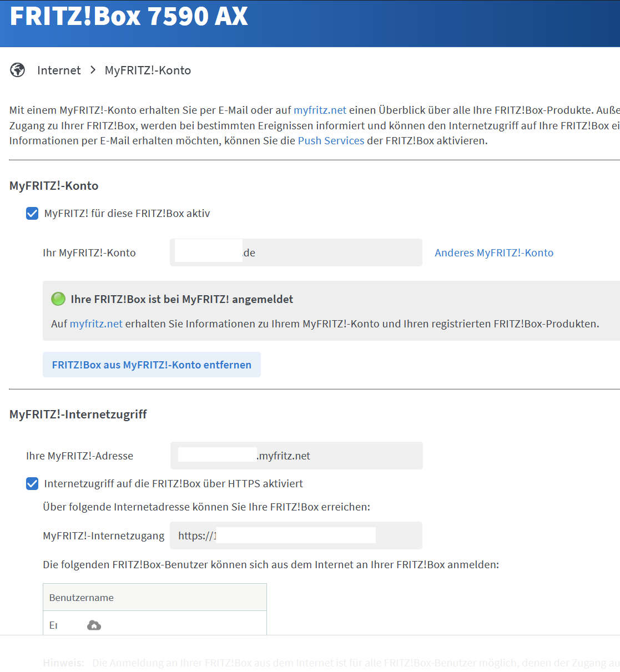Open the myfritz.net link in the status box
Viewport: 620px width, 672px height.
coord(96,324)
